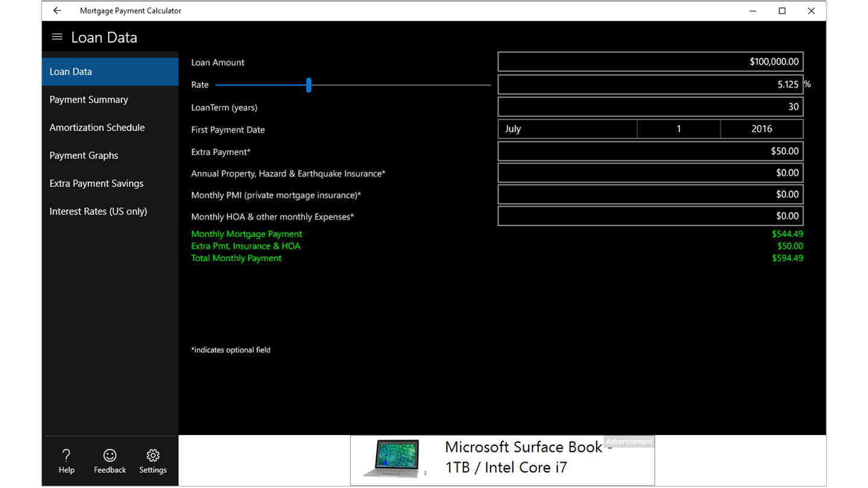Open the day selector showing 1
868x488 pixels.
point(679,129)
